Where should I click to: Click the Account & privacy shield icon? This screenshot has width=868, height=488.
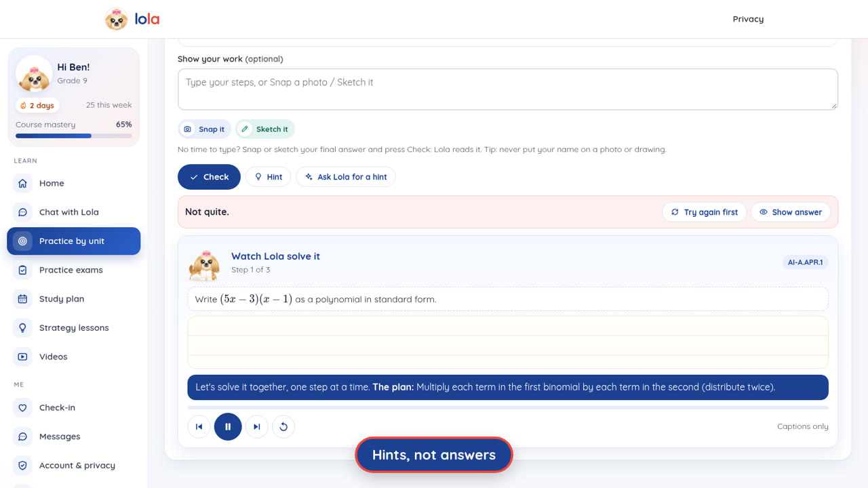click(x=22, y=465)
